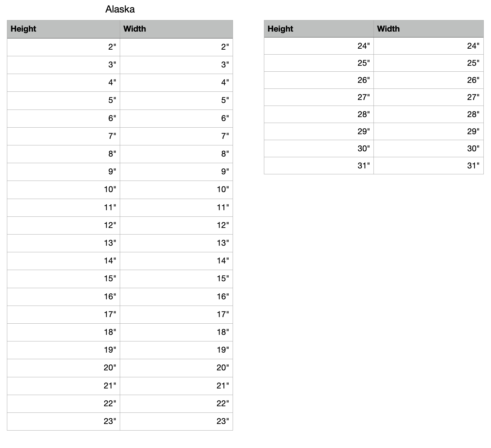Click the 19" Width cell

point(176,350)
